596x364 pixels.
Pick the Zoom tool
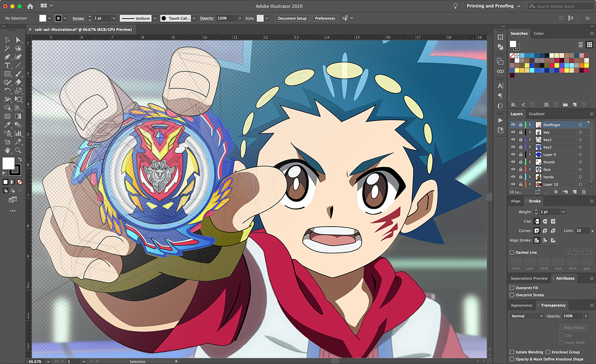[18, 150]
